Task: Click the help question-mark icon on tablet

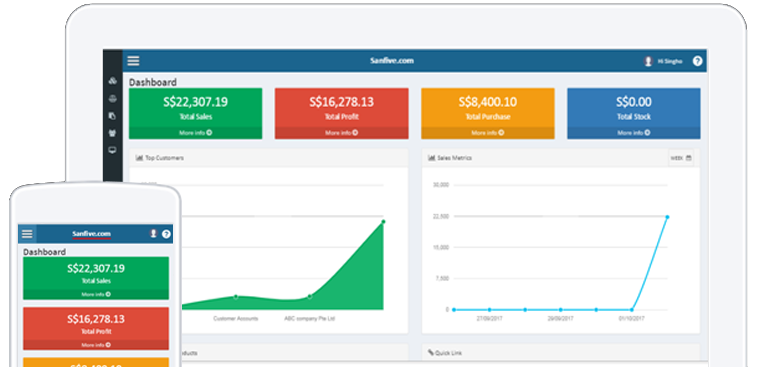Action: pos(697,61)
